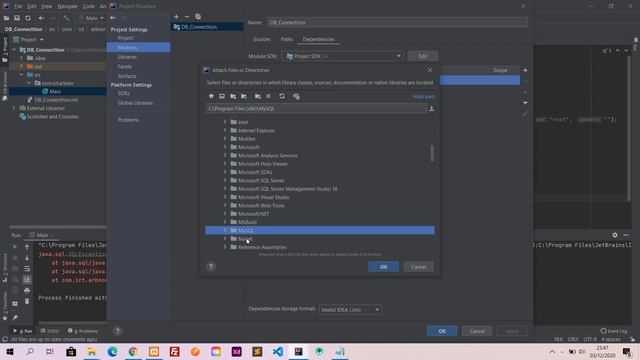
Task: Add a new module with the plus icon
Action: pos(176,17)
